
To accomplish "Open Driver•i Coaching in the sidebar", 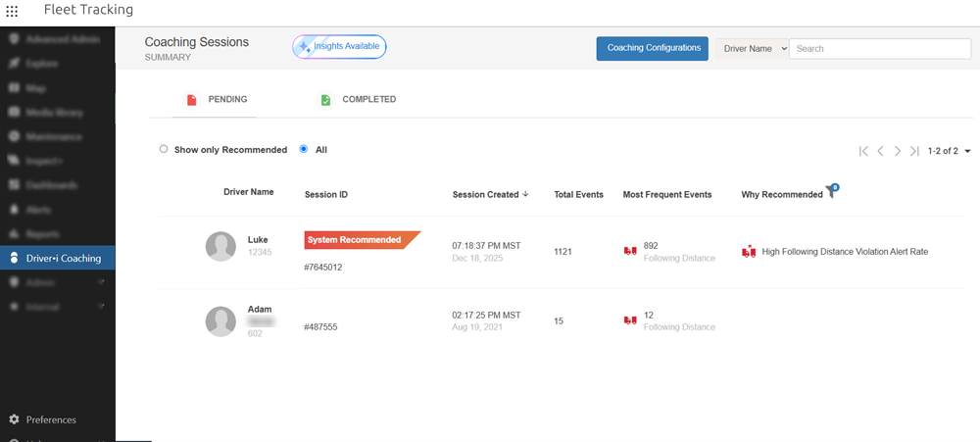I will tap(58, 258).
